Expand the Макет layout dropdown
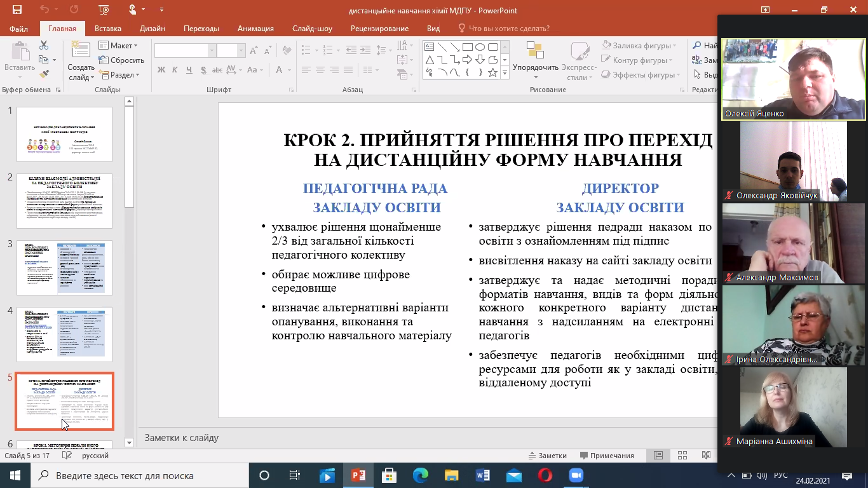Screen dimensions: 868x488 coord(119,46)
